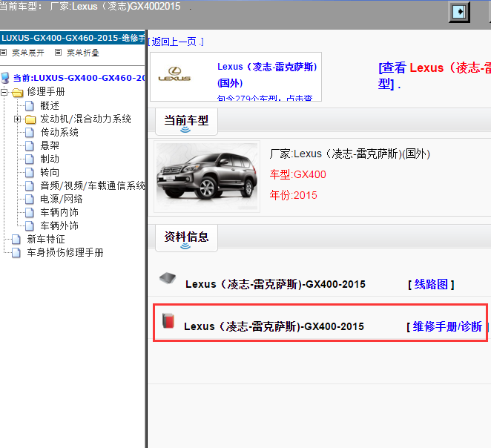Click the 菜单折叠 list icon
This screenshot has height=448, width=491.
click(x=58, y=53)
